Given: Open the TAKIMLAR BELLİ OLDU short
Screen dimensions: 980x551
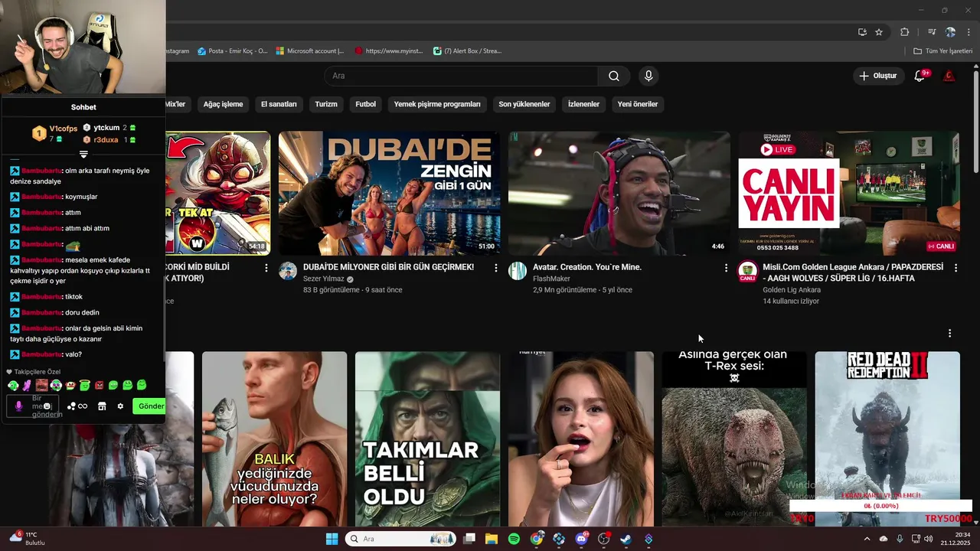Looking at the screenshot, I should (x=428, y=439).
